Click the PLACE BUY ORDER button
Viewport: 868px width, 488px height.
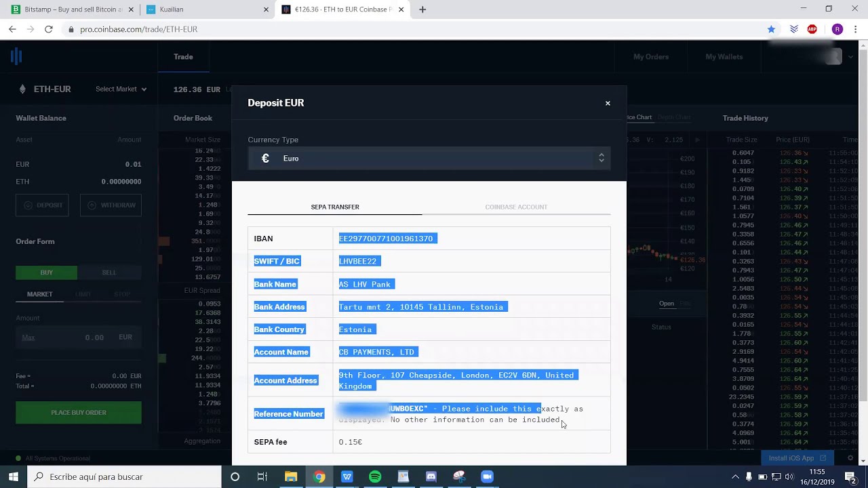(79, 412)
